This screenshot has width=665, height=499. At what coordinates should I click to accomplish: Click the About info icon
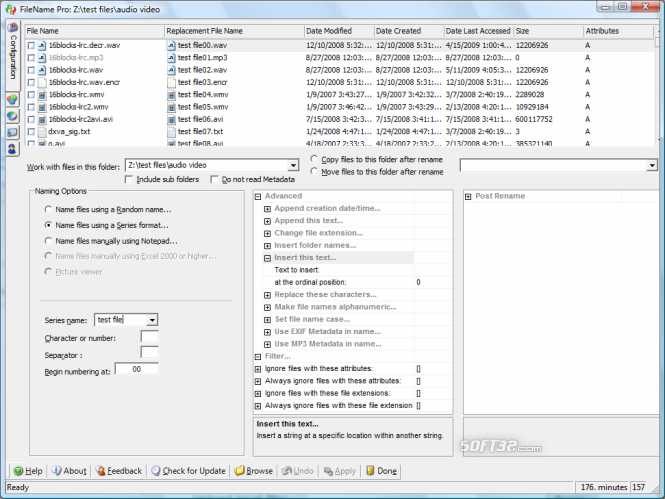coord(56,471)
